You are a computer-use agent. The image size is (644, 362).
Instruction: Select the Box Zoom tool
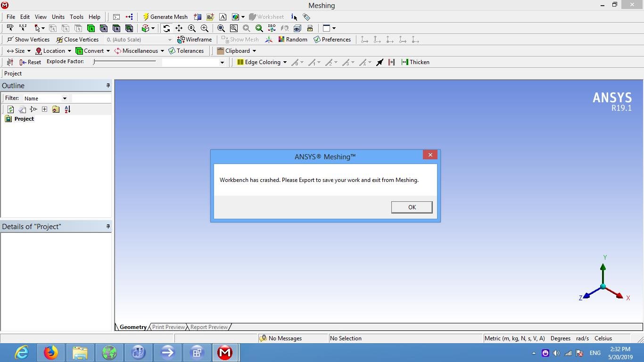(205, 28)
